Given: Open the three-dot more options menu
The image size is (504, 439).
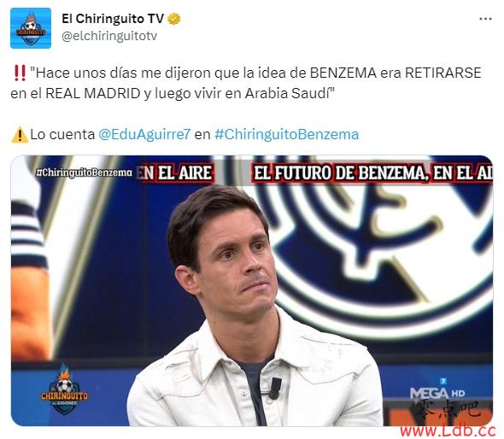Looking at the screenshot, I should [x=485, y=19].
